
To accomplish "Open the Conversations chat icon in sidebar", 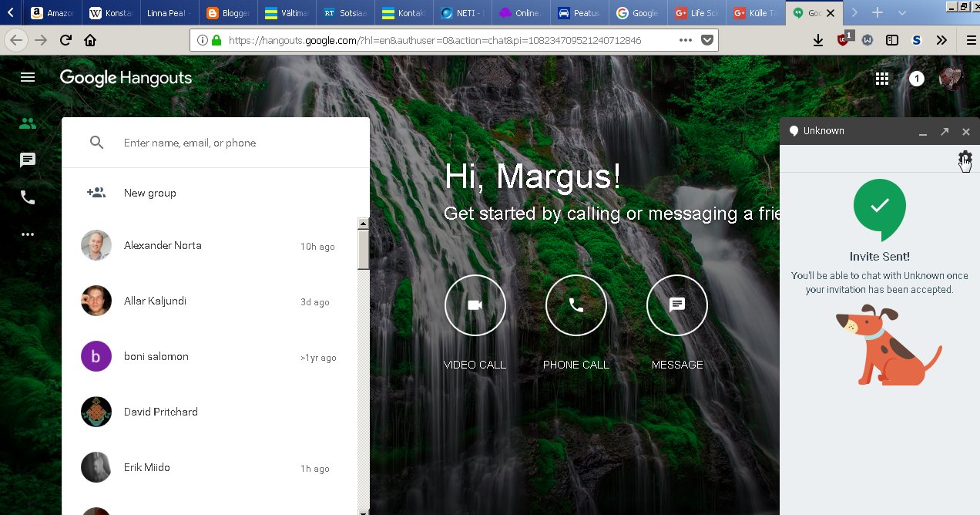I will click(28, 160).
